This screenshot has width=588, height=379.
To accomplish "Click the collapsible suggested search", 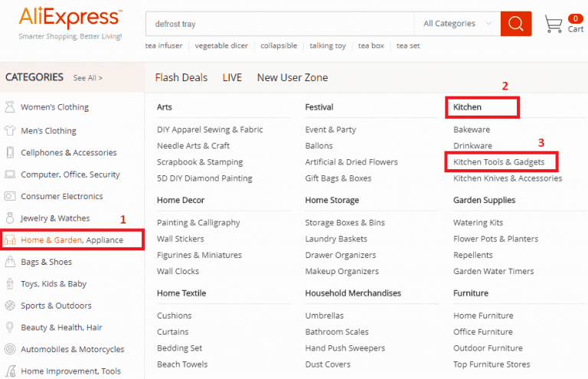I will tap(279, 46).
